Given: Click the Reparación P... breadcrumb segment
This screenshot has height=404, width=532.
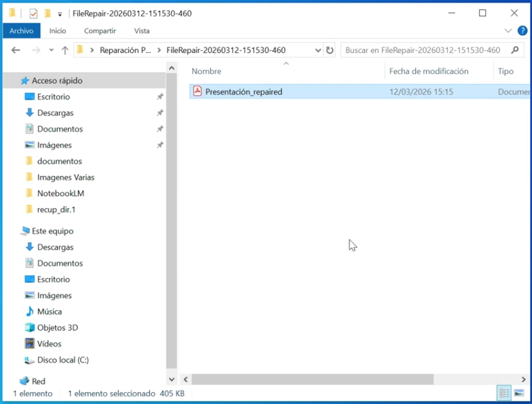Looking at the screenshot, I should point(125,50).
